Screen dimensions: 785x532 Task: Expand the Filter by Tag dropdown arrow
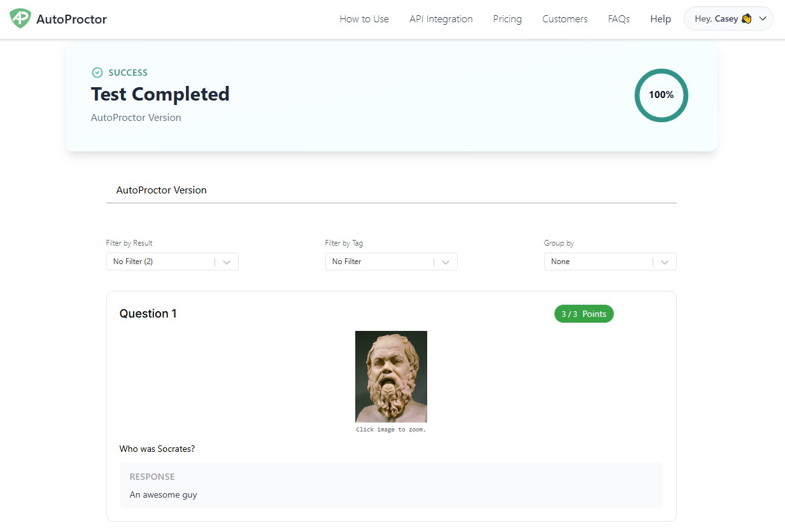click(446, 262)
